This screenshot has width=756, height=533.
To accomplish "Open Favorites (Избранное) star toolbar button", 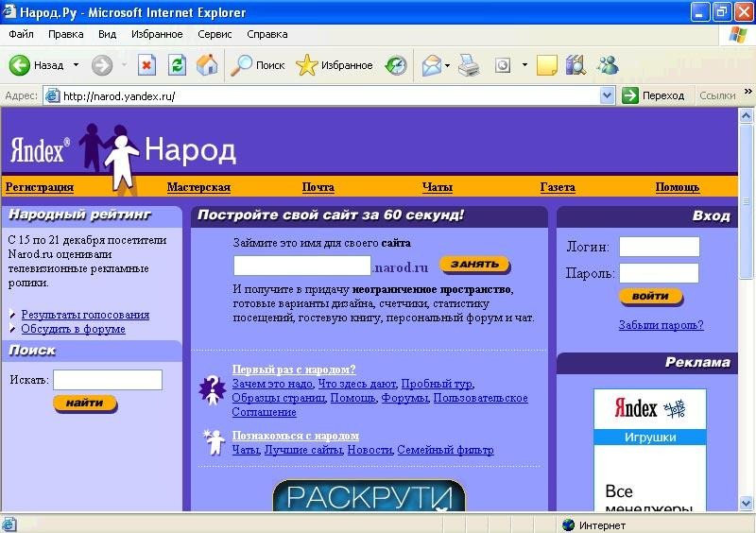I will [x=335, y=65].
